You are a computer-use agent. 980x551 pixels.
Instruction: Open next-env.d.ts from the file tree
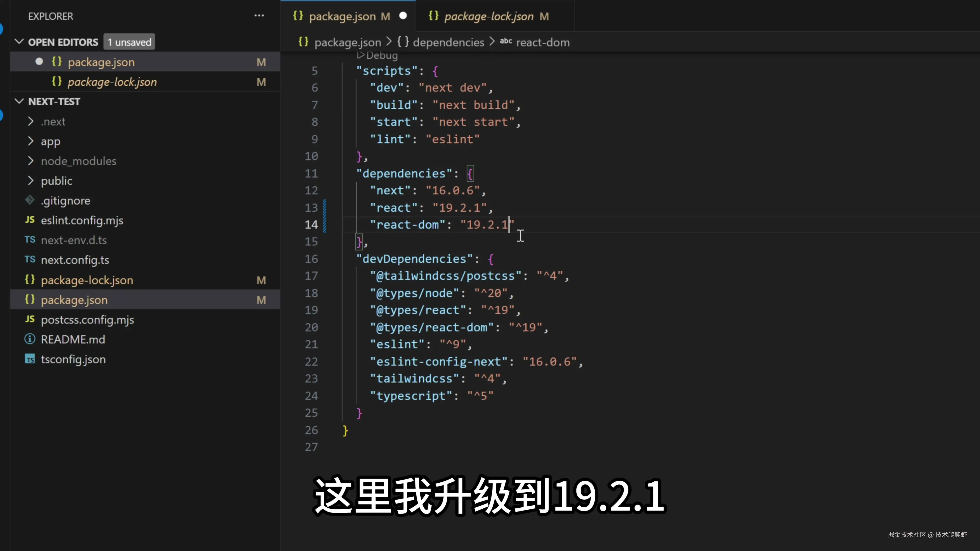coord(74,240)
